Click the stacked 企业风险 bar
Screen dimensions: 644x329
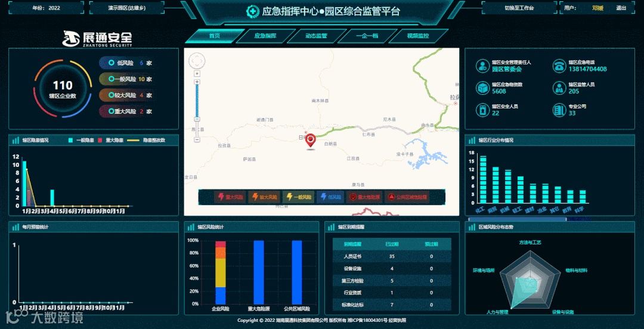(221, 272)
